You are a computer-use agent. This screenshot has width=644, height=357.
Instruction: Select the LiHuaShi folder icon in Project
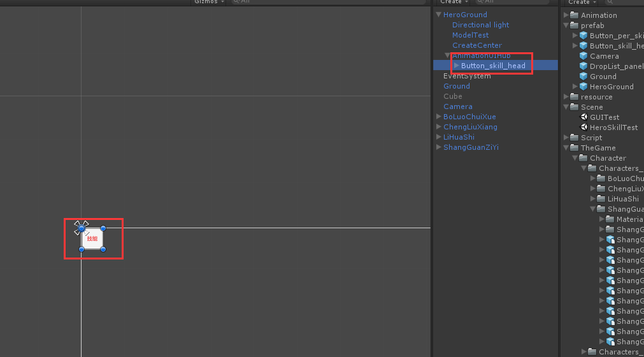pos(601,199)
